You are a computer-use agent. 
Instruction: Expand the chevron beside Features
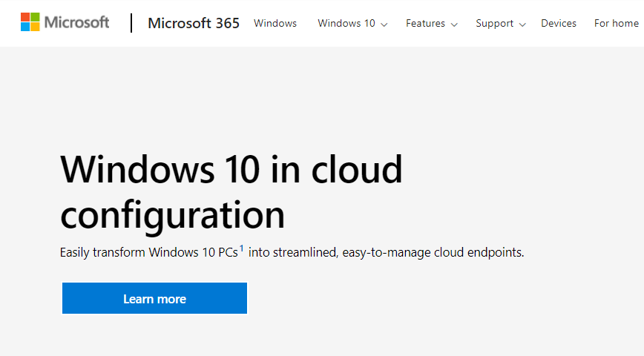point(454,24)
